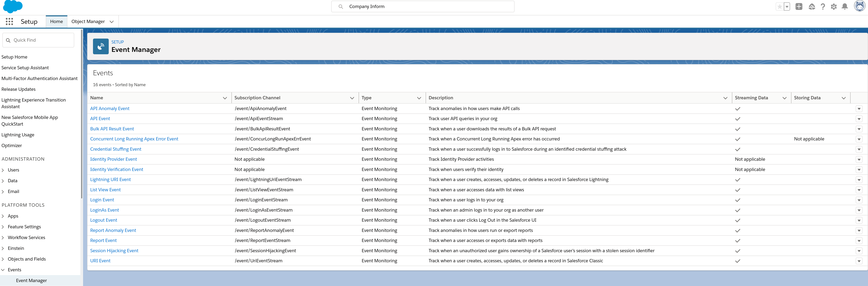The height and width of the screenshot is (286, 868).
Task: Collapse the Events sidebar section
Action: [x=3, y=270]
